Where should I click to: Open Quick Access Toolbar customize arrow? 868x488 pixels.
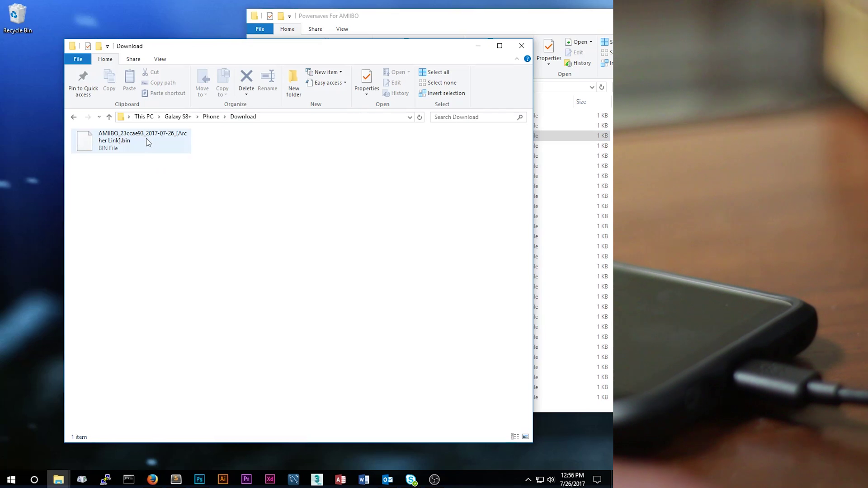[x=107, y=46]
